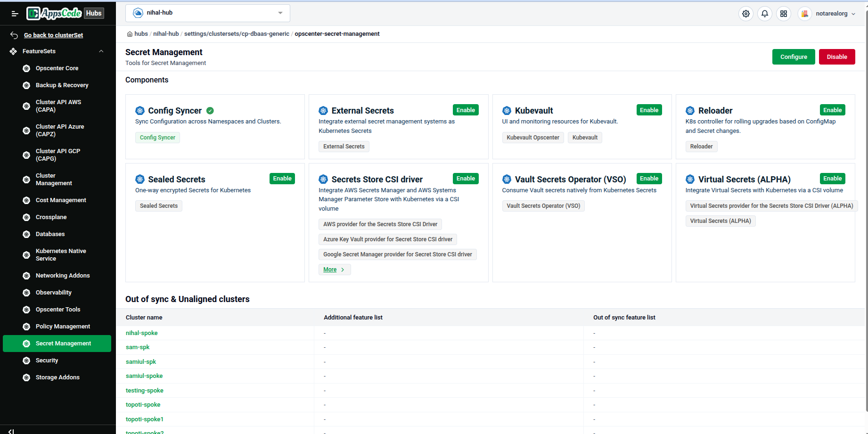The width and height of the screenshot is (868, 434).
Task: Open the settings gear icon
Action: click(x=746, y=14)
